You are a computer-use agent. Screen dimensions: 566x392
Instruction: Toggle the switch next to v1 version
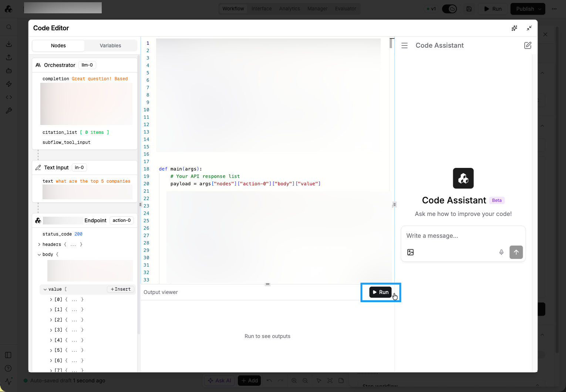[449, 9]
